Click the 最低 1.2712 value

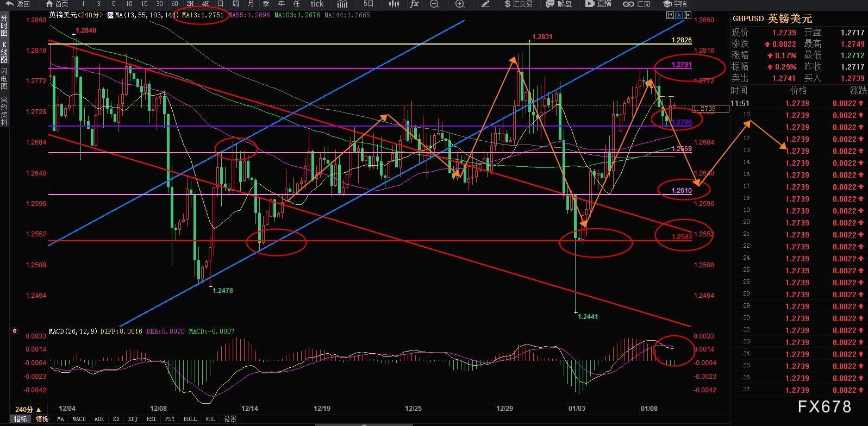click(852, 55)
